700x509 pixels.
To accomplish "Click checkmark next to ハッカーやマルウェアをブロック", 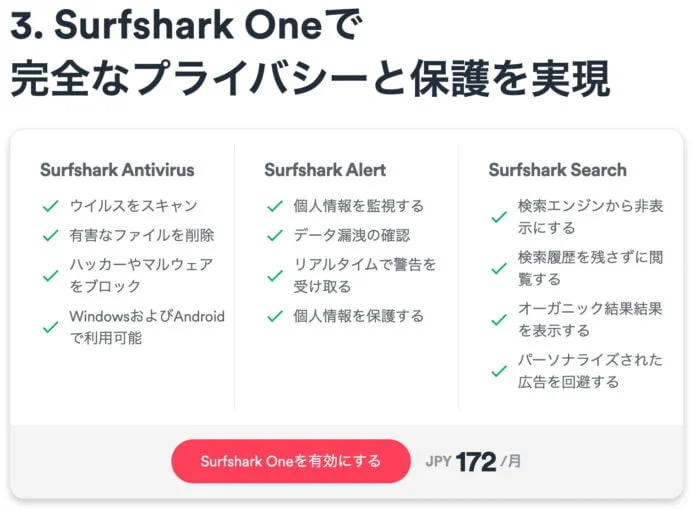I will 49,275.
